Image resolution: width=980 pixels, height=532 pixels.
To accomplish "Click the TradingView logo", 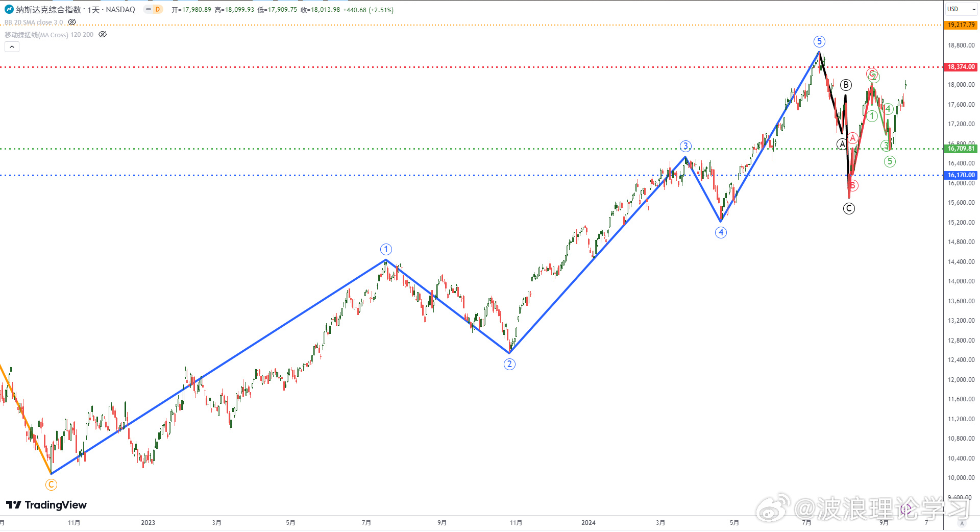I will click(x=46, y=505).
